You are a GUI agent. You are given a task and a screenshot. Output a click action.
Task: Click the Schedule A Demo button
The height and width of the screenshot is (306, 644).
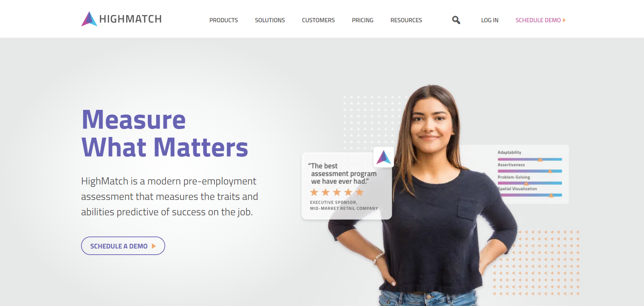tap(123, 246)
